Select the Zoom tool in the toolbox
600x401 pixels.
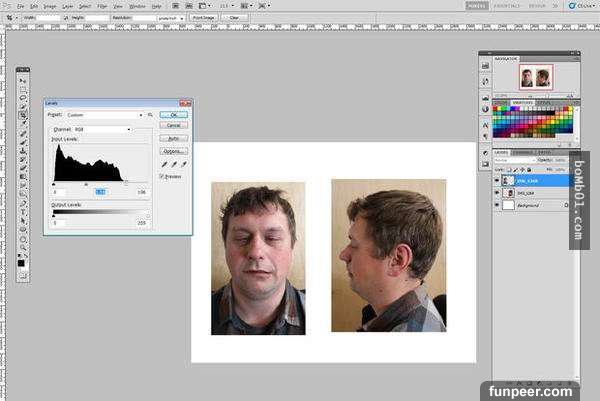point(23,247)
